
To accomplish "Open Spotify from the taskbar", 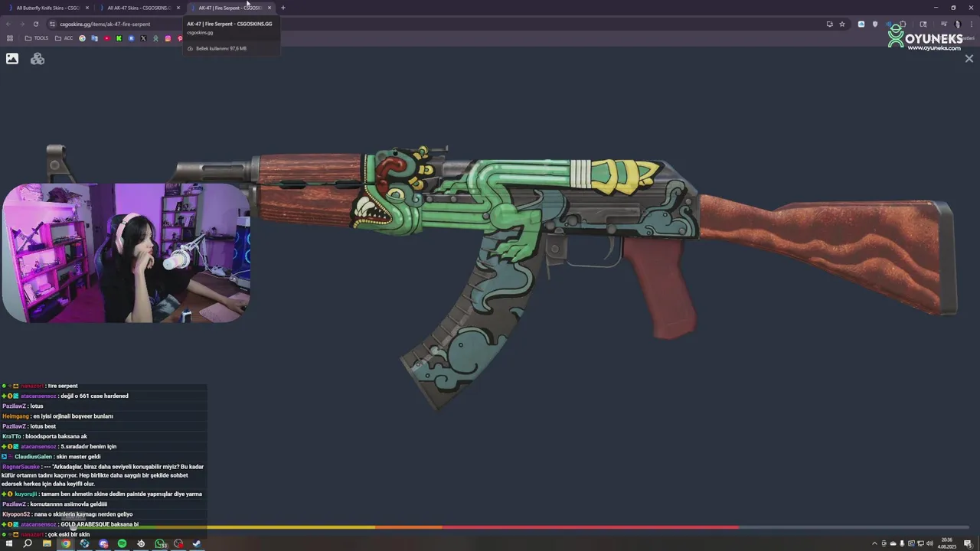I will coord(122,543).
